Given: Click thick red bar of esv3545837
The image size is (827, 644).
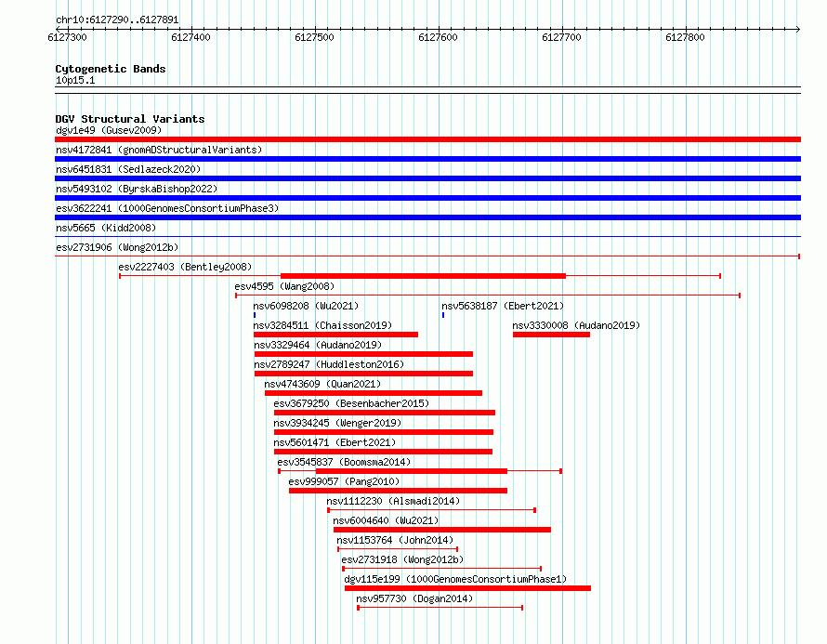Looking at the screenshot, I should tap(412, 471).
